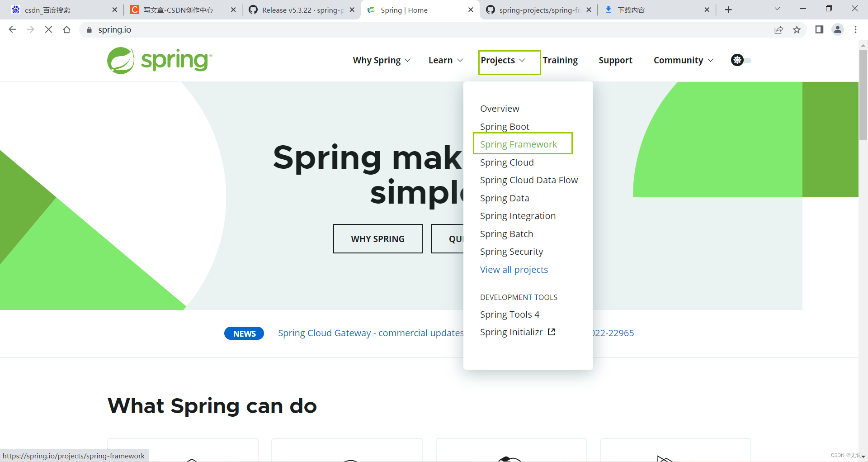Click the stop-loading X icon
Viewport: 868px width, 462px height.
[x=48, y=29]
